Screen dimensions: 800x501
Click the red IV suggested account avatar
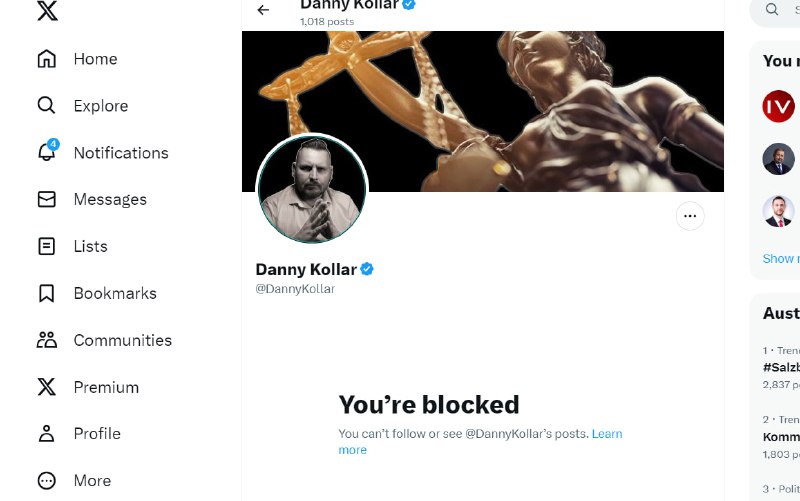point(778,106)
